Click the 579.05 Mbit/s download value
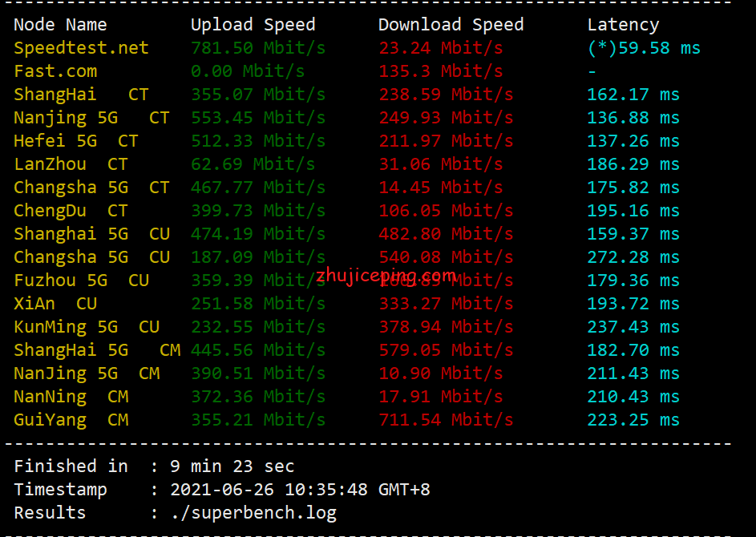Viewport: 756px width, 537px height. click(445, 350)
